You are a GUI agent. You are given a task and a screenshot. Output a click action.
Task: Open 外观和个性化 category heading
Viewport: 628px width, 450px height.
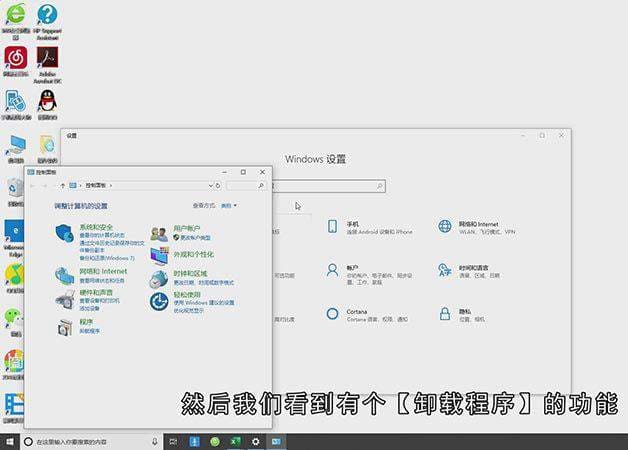pos(193,254)
